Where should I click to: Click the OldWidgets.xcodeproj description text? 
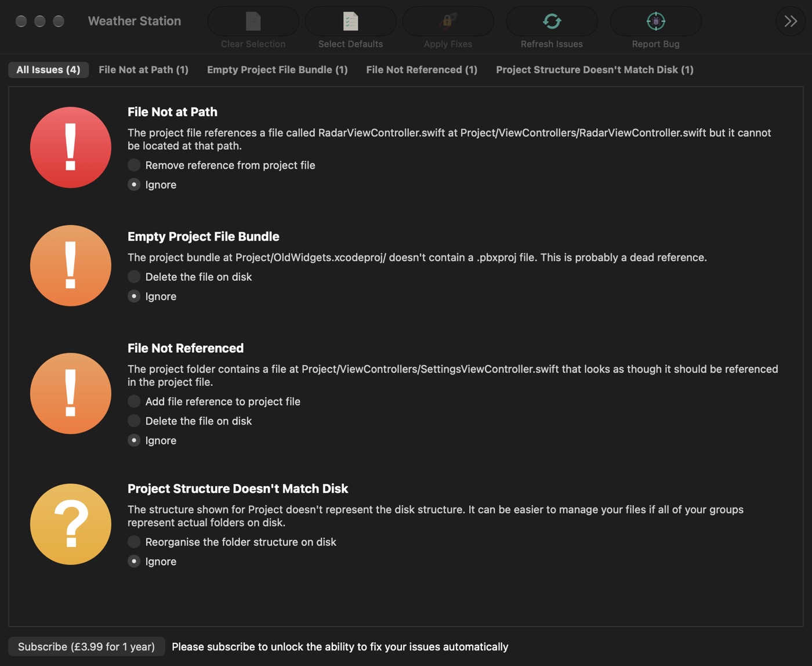(417, 258)
